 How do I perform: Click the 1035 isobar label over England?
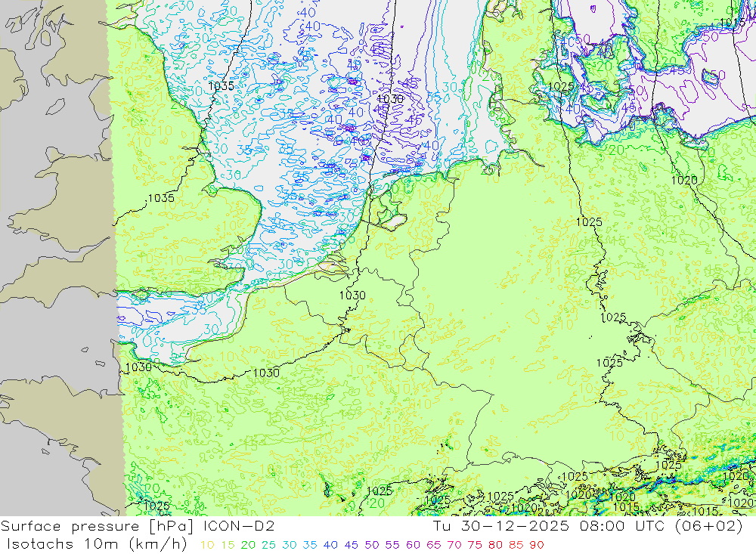(161, 198)
